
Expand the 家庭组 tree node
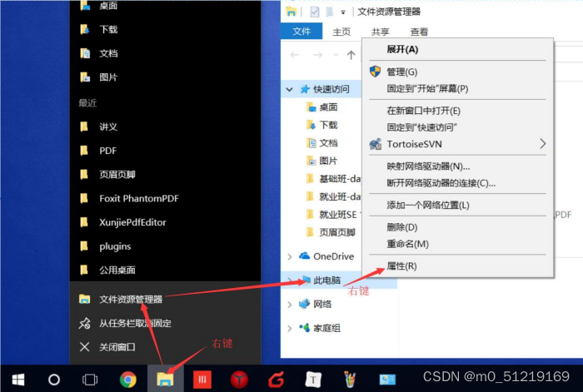click(290, 328)
